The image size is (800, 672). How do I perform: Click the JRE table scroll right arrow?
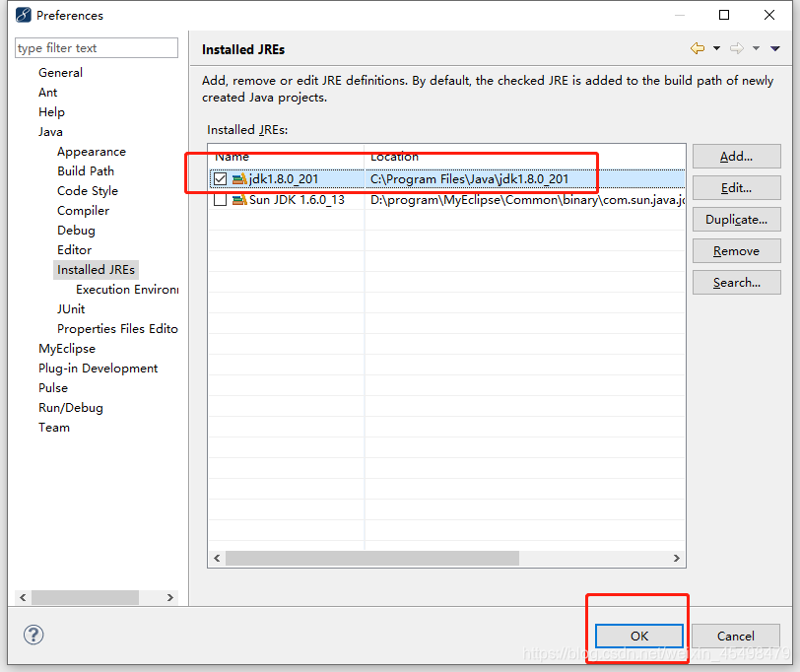pyautogui.click(x=677, y=559)
